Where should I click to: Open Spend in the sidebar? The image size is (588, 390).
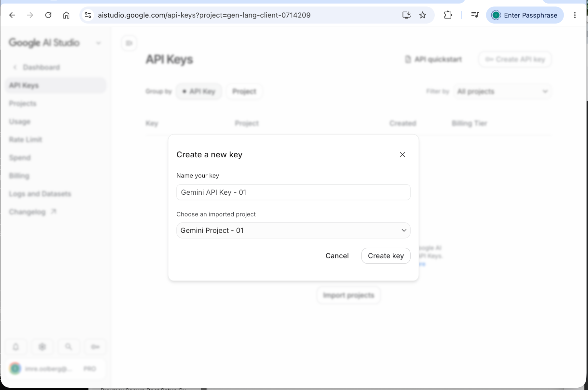[x=20, y=158]
